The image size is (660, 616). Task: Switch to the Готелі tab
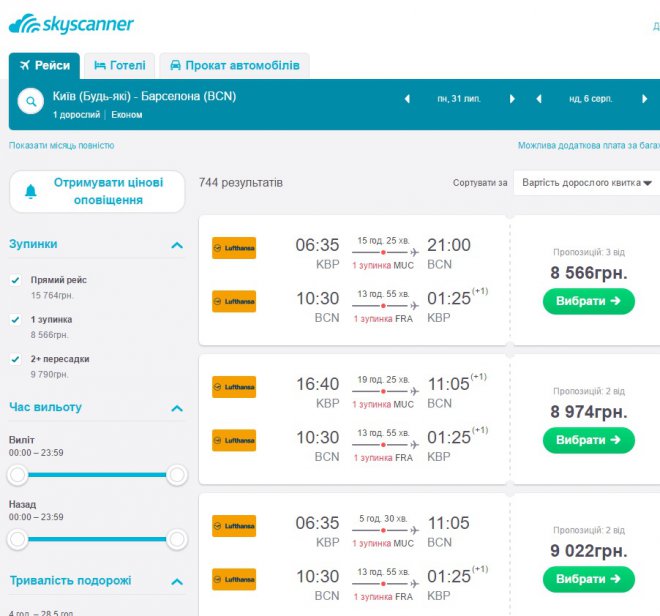(x=120, y=66)
